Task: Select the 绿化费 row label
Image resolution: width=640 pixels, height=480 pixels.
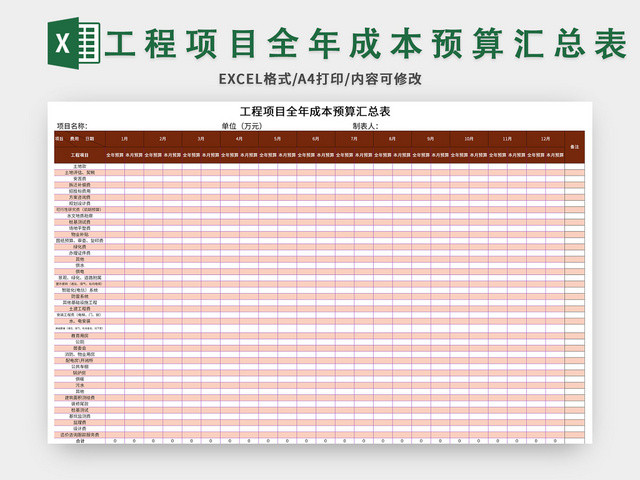Action: [80, 247]
